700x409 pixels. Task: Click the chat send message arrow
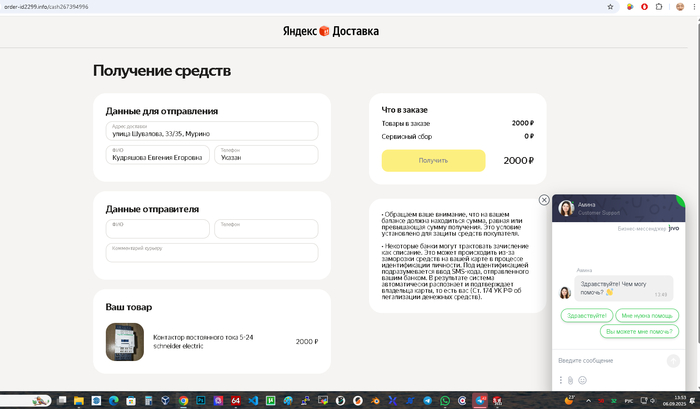(x=673, y=360)
